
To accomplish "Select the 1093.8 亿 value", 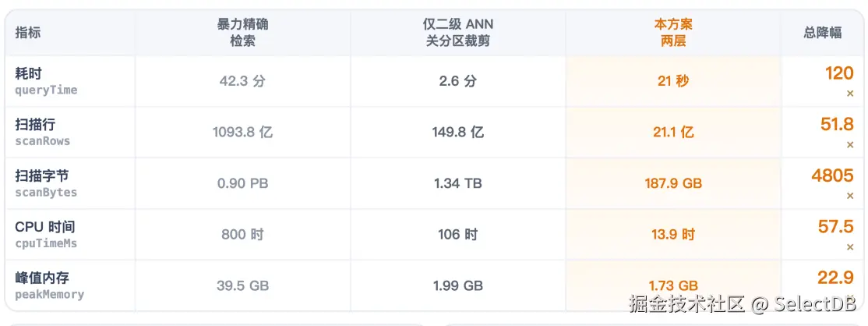I will tap(242, 133).
